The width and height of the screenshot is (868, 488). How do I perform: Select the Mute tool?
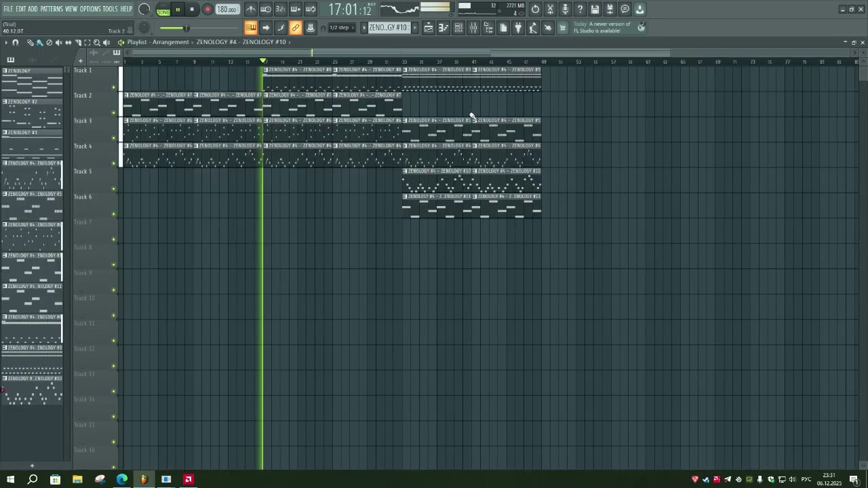[59, 43]
